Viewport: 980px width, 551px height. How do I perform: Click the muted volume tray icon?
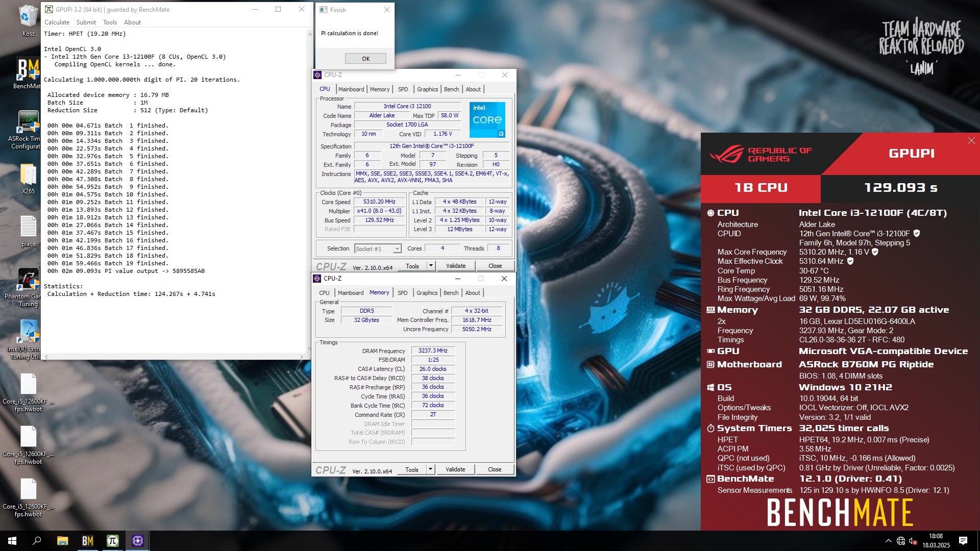coord(913,541)
